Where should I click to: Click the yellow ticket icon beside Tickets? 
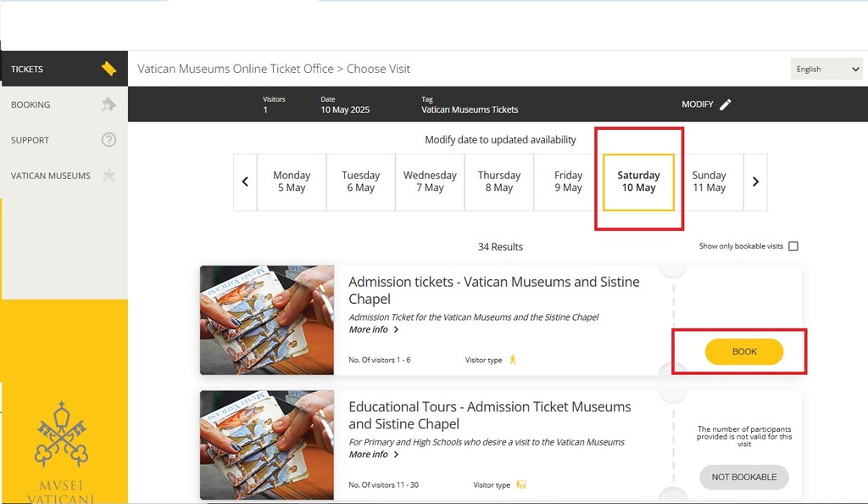tap(109, 69)
